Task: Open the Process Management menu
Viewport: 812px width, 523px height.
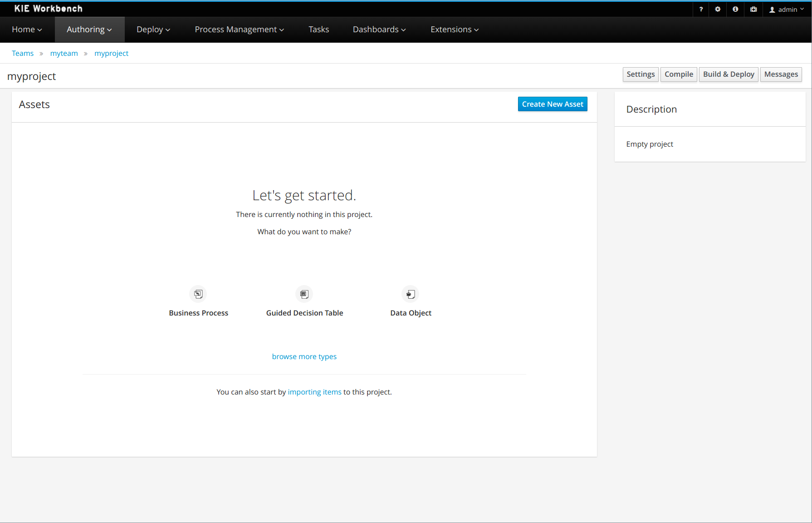Action: [239, 30]
